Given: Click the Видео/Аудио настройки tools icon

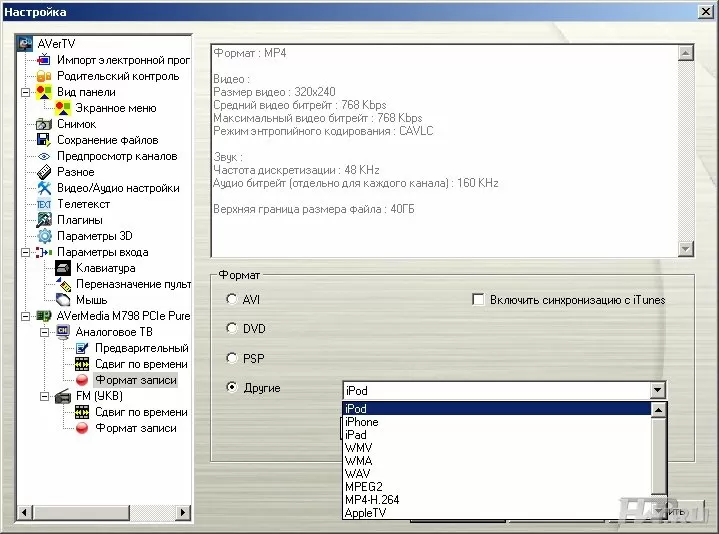Looking at the screenshot, I should pos(44,188).
